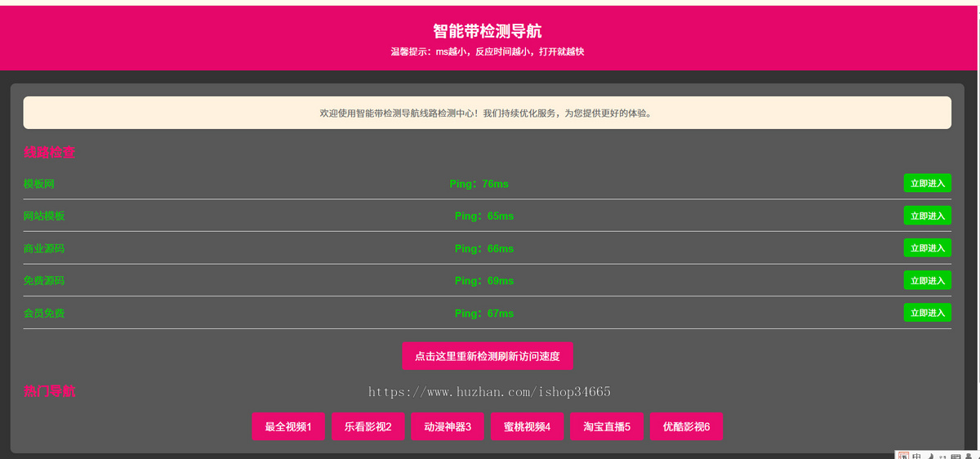The height and width of the screenshot is (459, 980).
Task: Select the 商业源码 line name
Action: coord(44,248)
